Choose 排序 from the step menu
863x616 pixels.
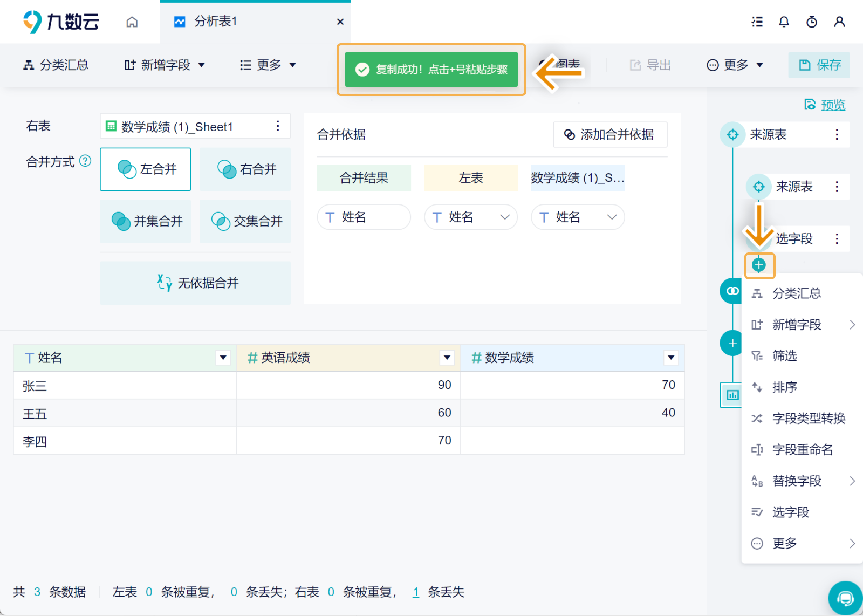[x=802, y=387]
